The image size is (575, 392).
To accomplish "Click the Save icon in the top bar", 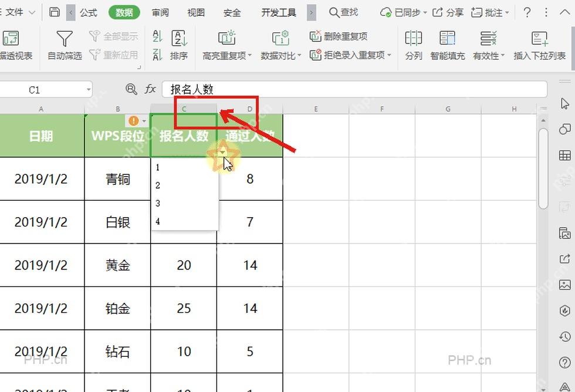I will point(54,12).
